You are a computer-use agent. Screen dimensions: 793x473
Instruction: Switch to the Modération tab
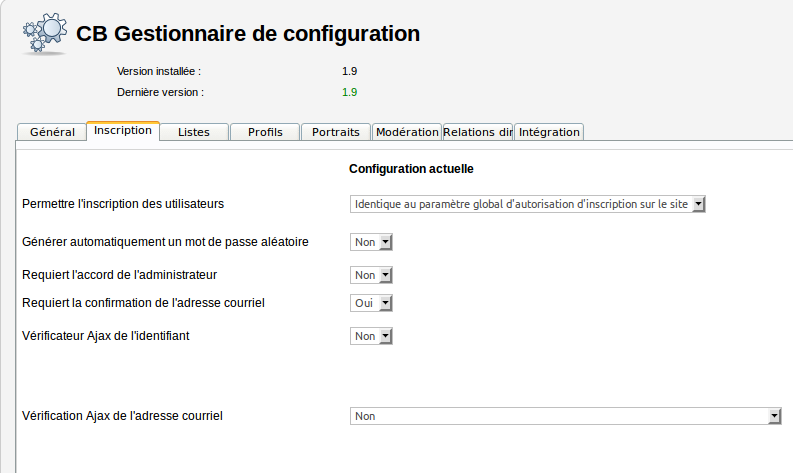407,132
